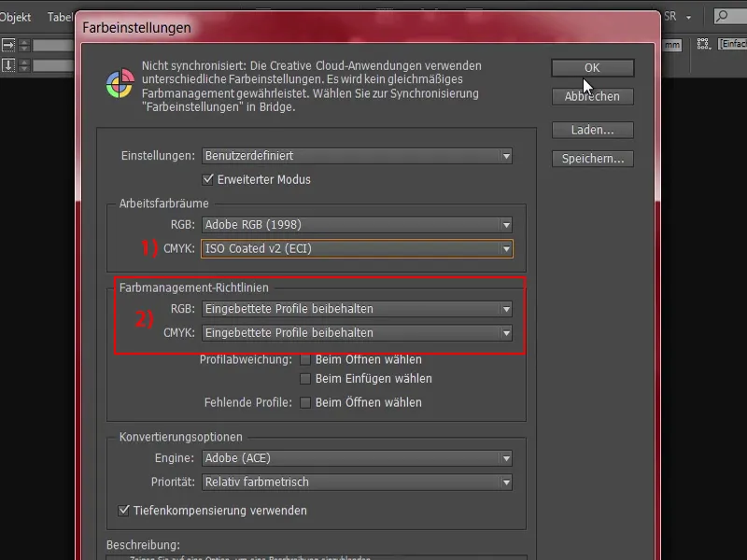
Task: Toggle Tiefenkompensierung verwenden checkbox
Action: click(x=123, y=511)
